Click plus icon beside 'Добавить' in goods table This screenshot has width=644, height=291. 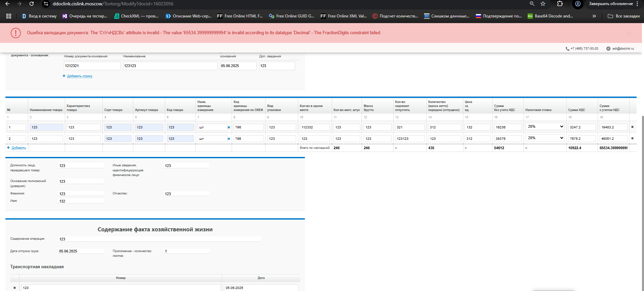8,148
